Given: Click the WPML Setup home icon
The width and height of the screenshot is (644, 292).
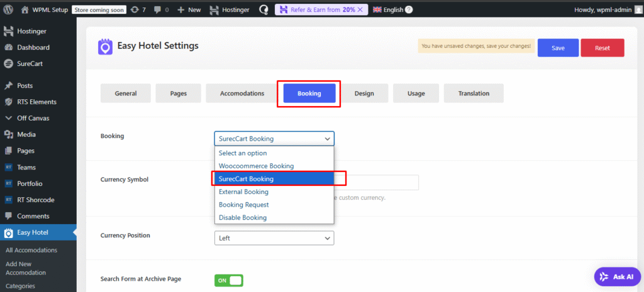Looking at the screenshot, I should 25,9.
